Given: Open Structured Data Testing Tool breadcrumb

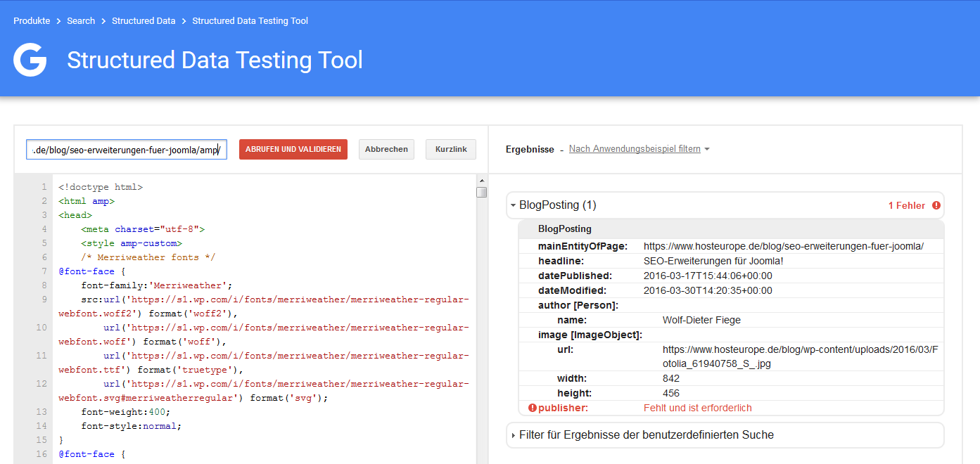Looking at the screenshot, I should [x=250, y=20].
